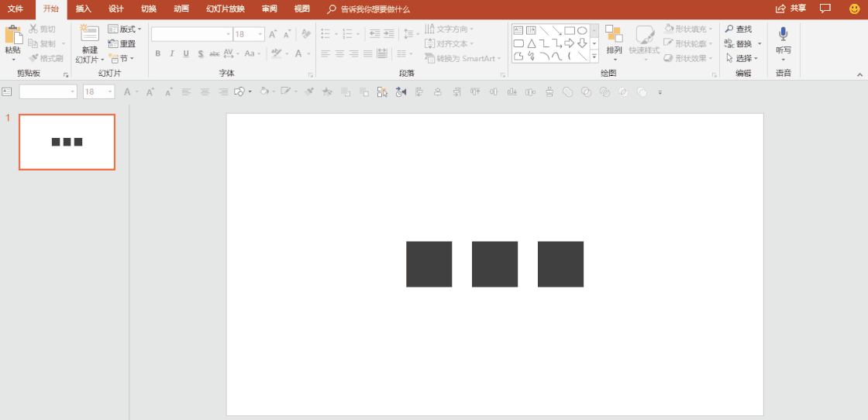Select slide 1 thumbnail in the panel

67,142
